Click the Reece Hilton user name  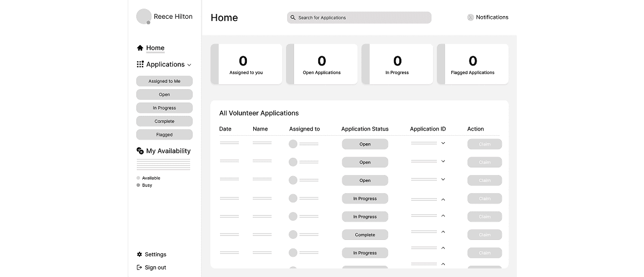point(173,17)
